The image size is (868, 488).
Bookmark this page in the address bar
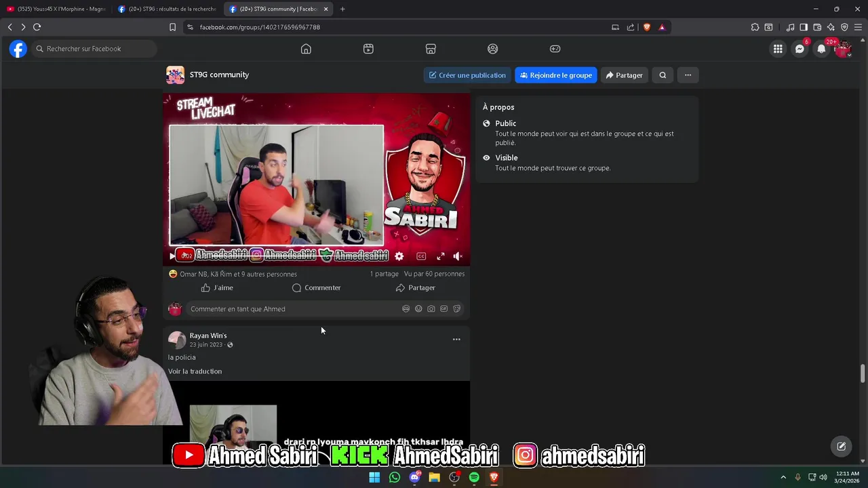tap(172, 27)
